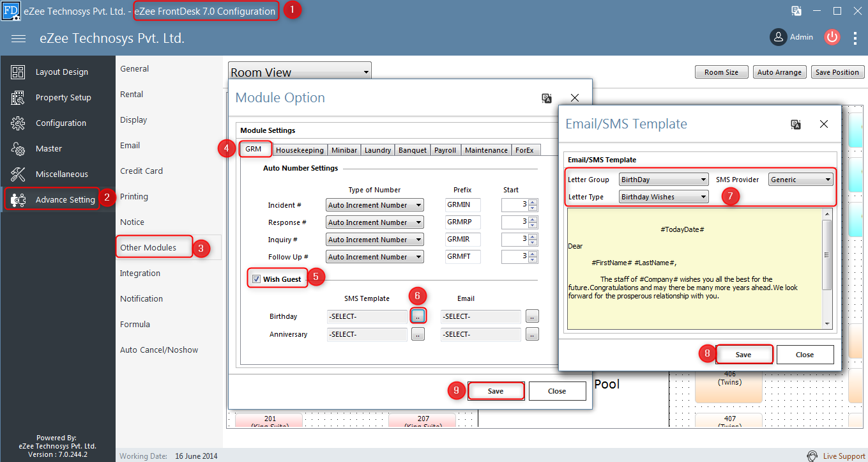The width and height of the screenshot is (868, 462).
Task: Close the Module Option dialog
Action: [x=575, y=98]
